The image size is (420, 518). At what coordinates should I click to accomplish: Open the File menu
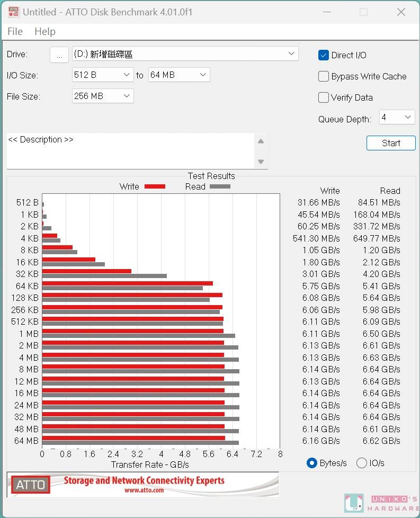[15, 31]
